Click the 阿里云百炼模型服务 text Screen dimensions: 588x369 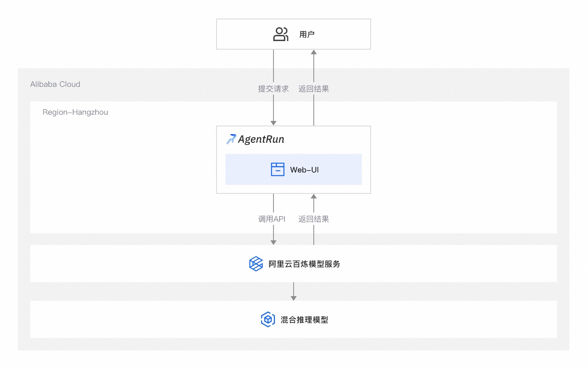pos(304,264)
